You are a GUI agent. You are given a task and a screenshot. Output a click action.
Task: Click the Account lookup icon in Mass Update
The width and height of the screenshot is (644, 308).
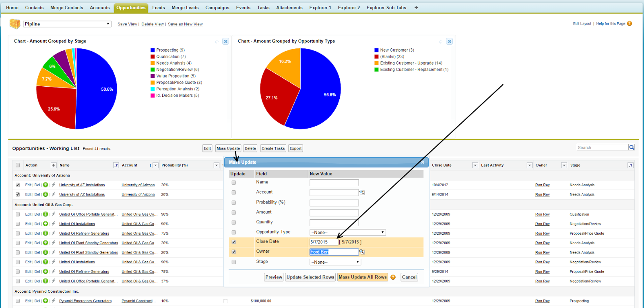point(362,193)
